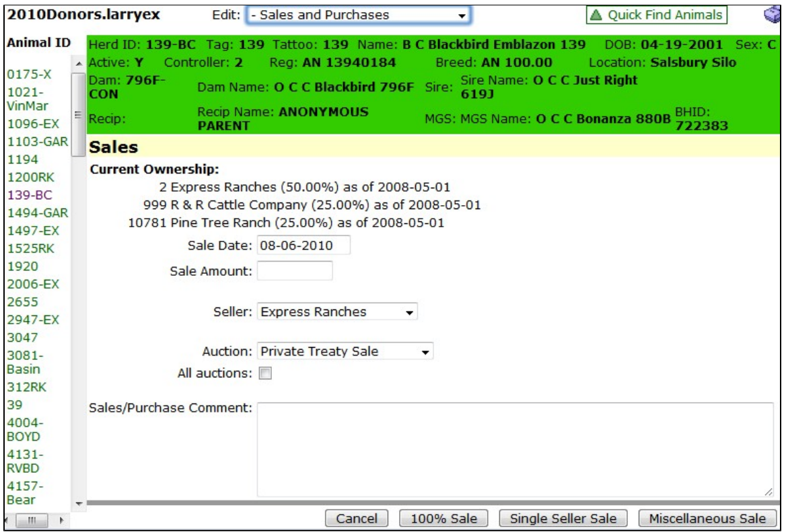The width and height of the screenshot is (786, 532).
Task: Select animal 1497-EX in the list
Action: 33,231
